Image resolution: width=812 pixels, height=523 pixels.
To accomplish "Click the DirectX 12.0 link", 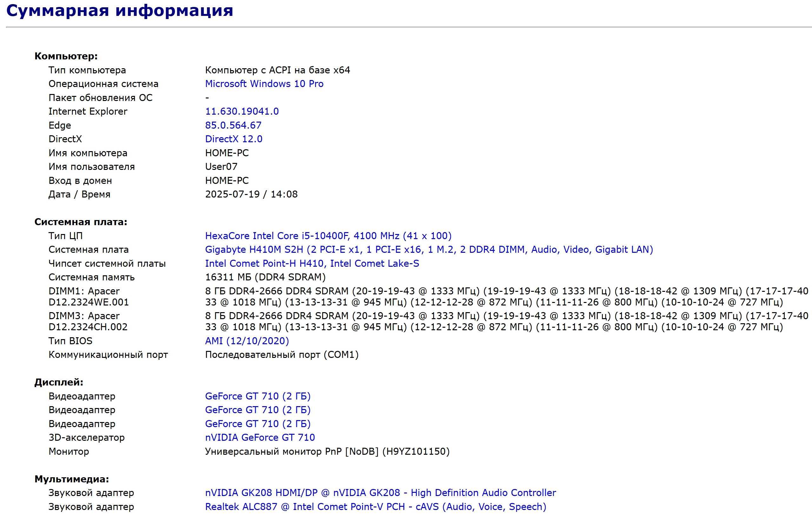I will 234,139.
